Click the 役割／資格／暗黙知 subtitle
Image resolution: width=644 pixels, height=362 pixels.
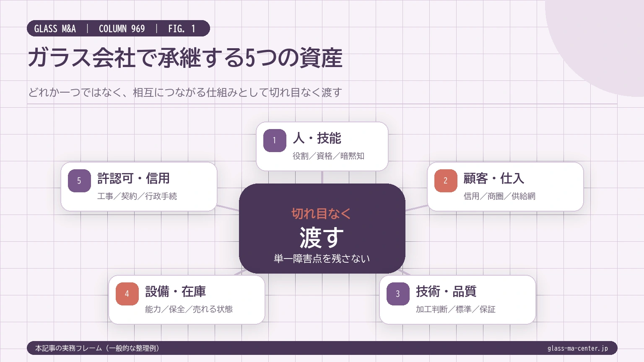point(328,156)
